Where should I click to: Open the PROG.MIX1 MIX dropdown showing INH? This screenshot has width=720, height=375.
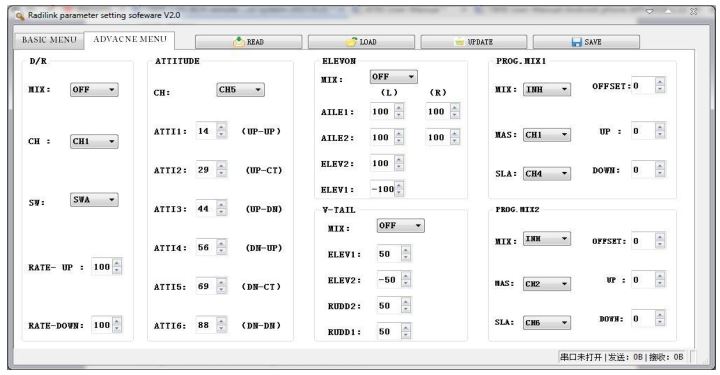(x=547, y=90)
